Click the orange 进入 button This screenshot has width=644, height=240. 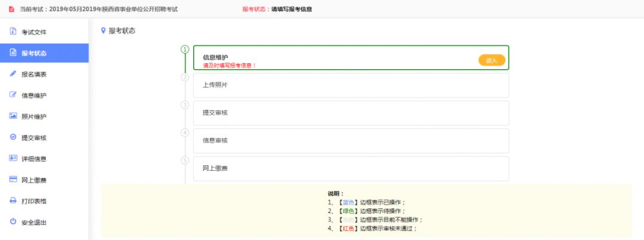coord(491,60)
